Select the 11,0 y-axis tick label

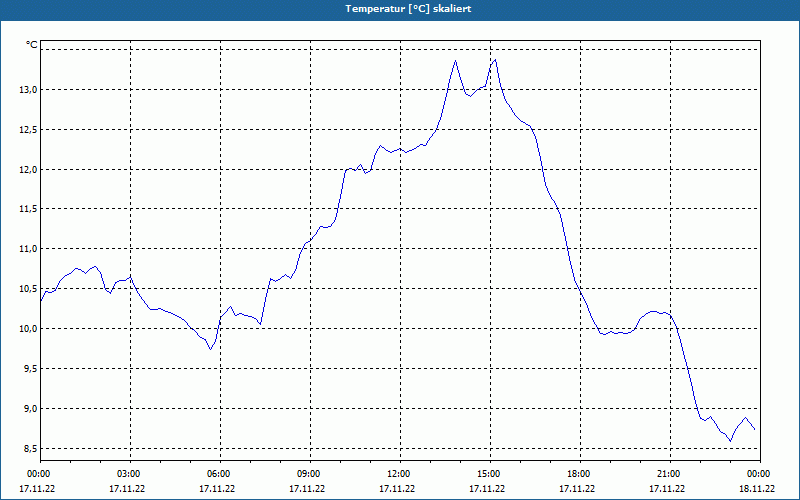[x=29, y=249]
